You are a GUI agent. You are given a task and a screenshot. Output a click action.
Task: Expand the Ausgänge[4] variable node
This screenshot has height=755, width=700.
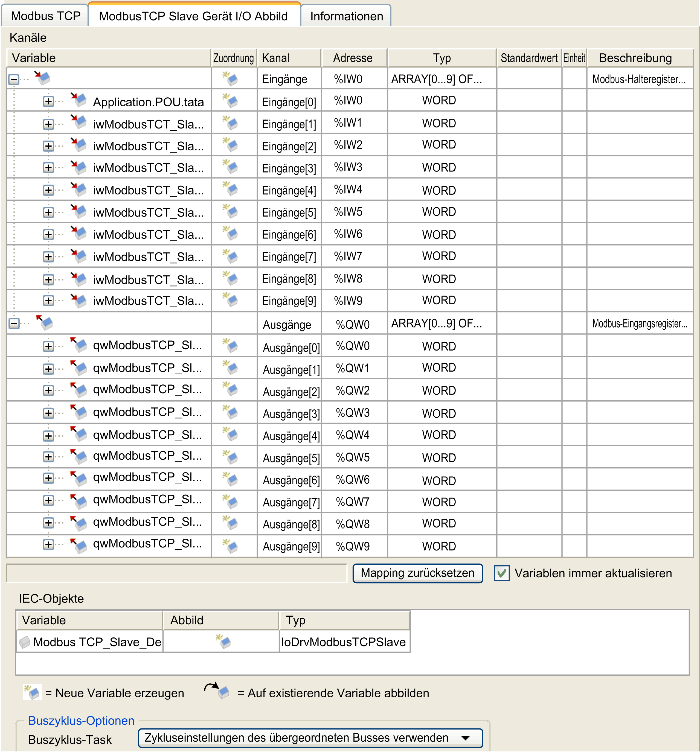[48, 436]
